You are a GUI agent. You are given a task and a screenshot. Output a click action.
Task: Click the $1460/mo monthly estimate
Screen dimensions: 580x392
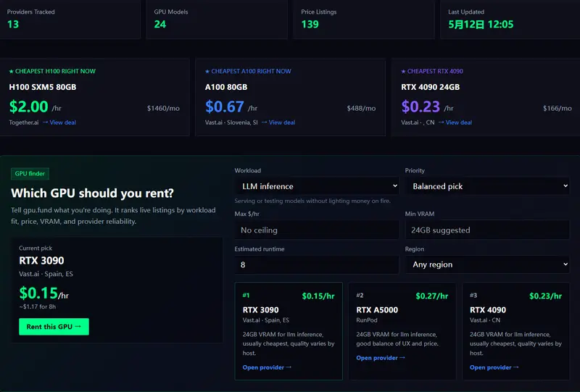163,109
